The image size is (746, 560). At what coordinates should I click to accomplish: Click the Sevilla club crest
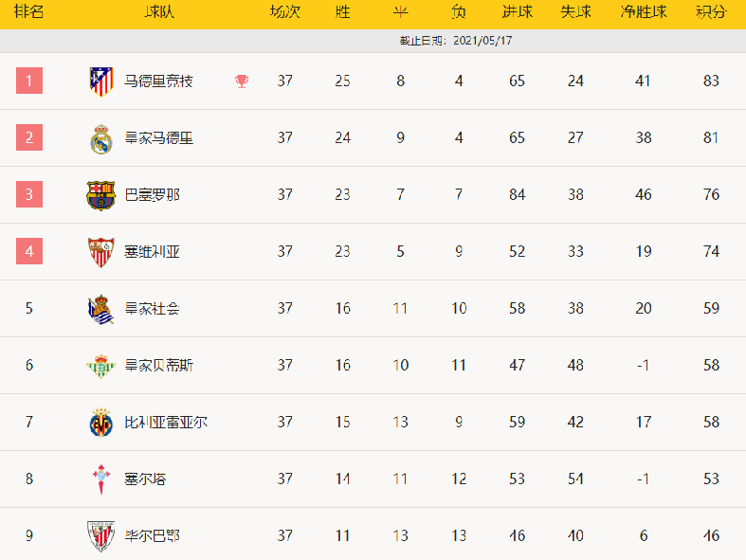[101, 252]
